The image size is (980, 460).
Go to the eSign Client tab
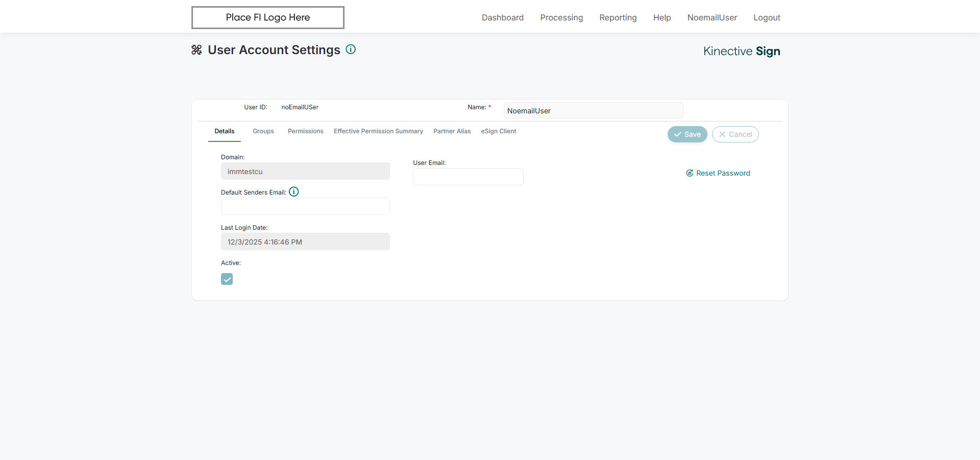499,131
